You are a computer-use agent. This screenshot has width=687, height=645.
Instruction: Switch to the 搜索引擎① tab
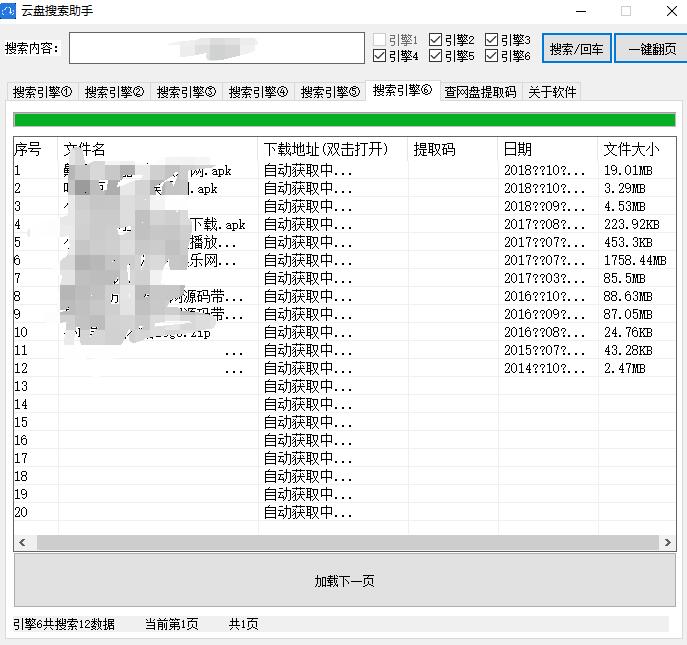coord(42,92)
